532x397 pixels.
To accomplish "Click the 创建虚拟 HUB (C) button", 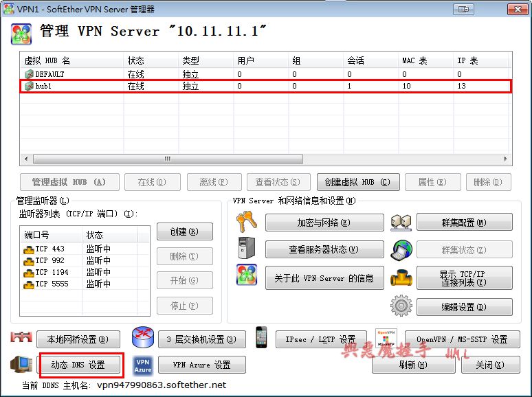I will (358, 182).
